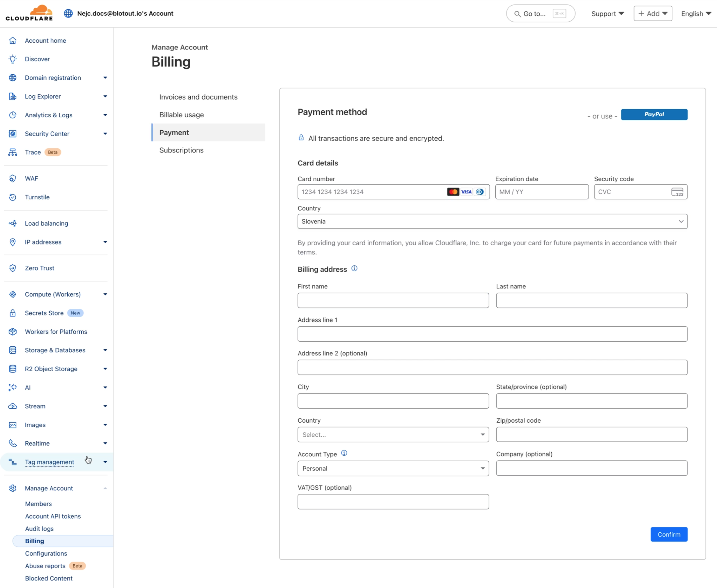Click the Turnstile sidebar icon
The image size is (717, 588).
tap(13, 197)
